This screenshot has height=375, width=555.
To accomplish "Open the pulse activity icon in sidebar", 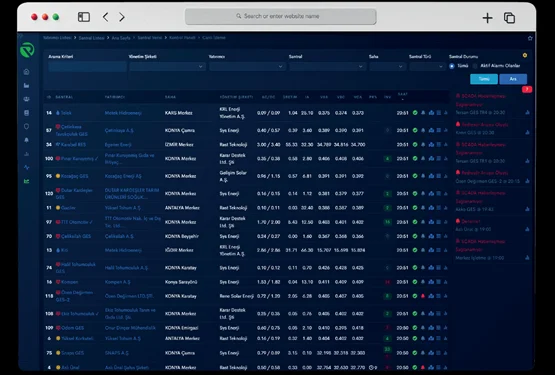I will (27, 167).
